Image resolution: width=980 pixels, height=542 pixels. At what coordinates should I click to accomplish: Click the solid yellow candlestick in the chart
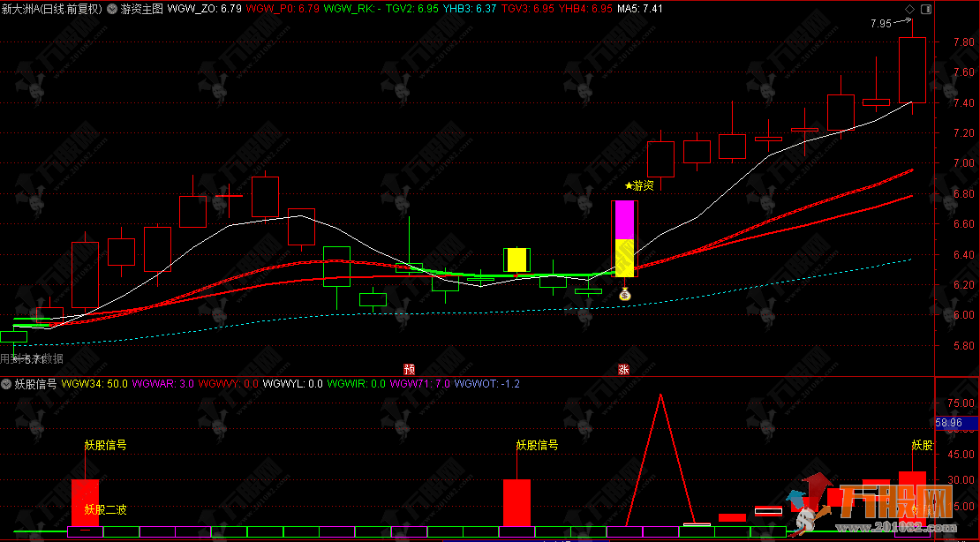point(516,260)
